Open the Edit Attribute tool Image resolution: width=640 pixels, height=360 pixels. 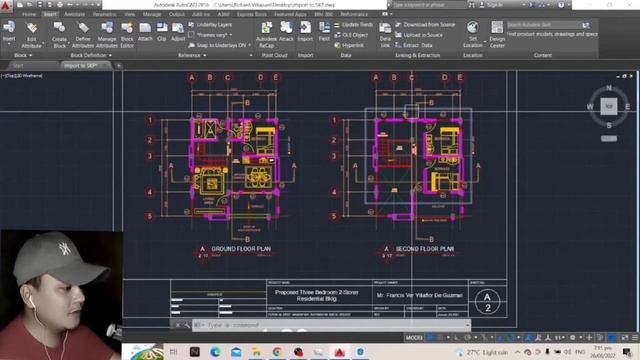pos(31,35)
